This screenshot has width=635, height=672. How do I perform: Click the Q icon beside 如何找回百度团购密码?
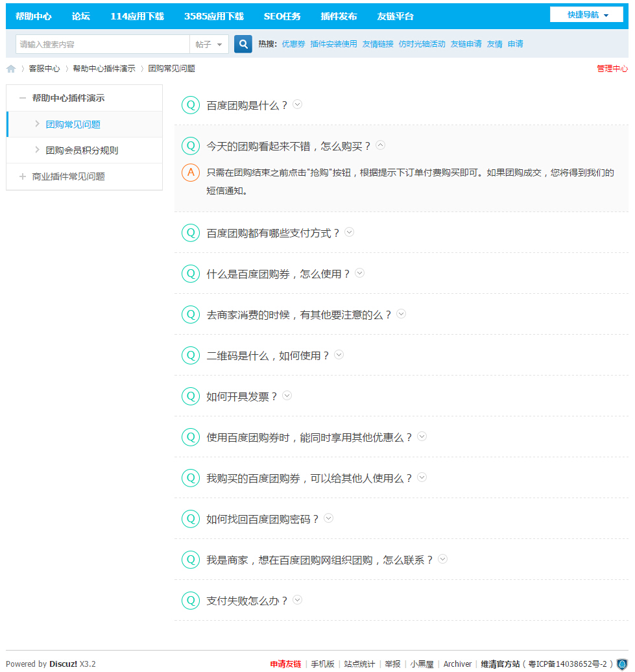[x=190, y=518]
